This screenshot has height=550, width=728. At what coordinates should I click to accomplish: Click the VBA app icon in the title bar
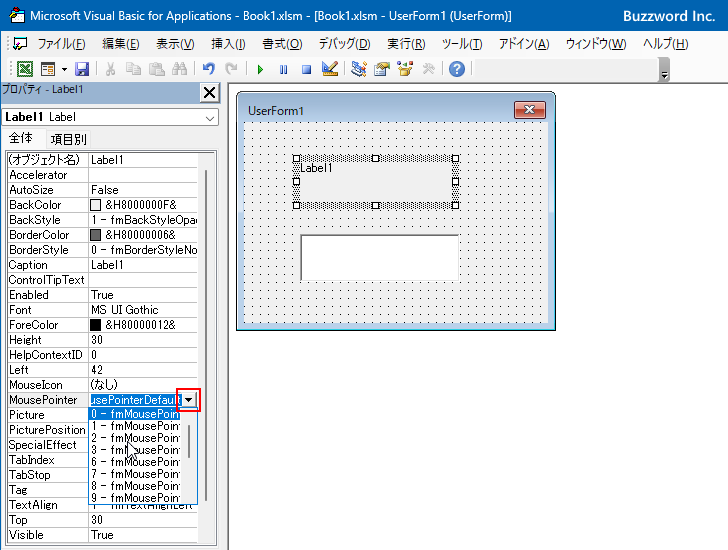[17, 16]
